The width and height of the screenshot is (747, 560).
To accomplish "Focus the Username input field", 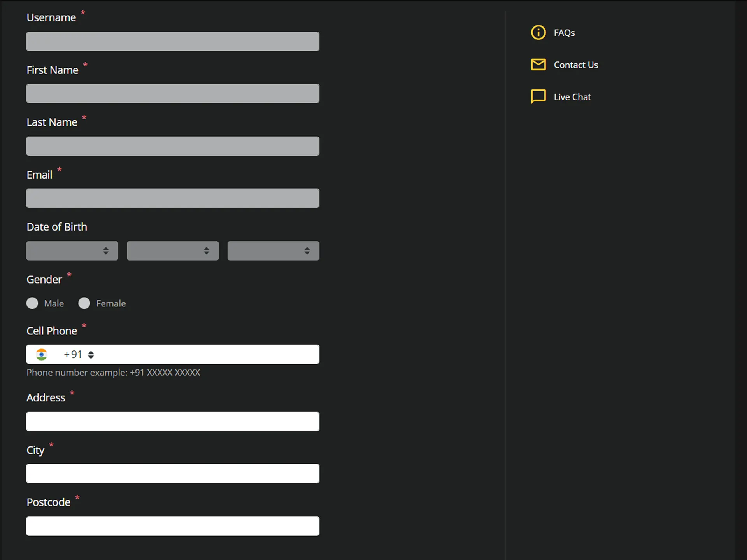I will (173, 41).
